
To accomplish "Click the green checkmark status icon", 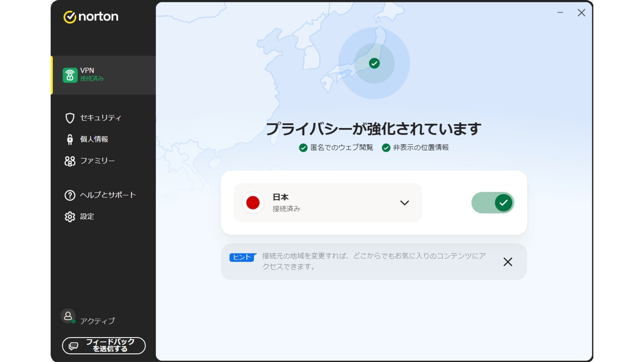I will (374, 63).
